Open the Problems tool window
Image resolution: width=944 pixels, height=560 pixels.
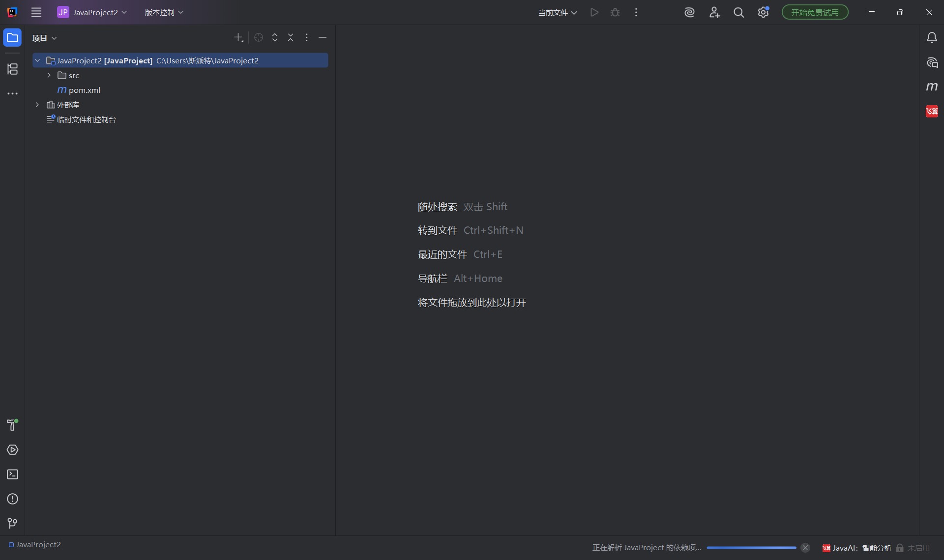pyautogui.click(x=12, y=499)
